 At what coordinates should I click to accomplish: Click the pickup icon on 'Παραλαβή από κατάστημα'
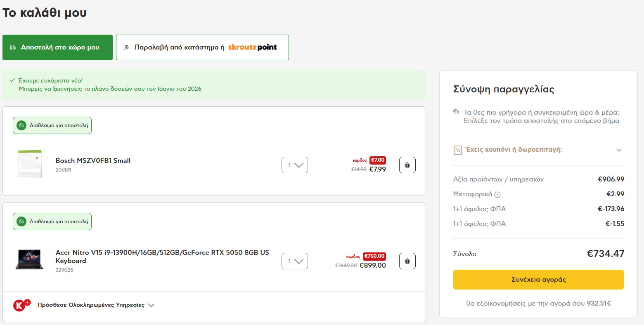[127, 47]
